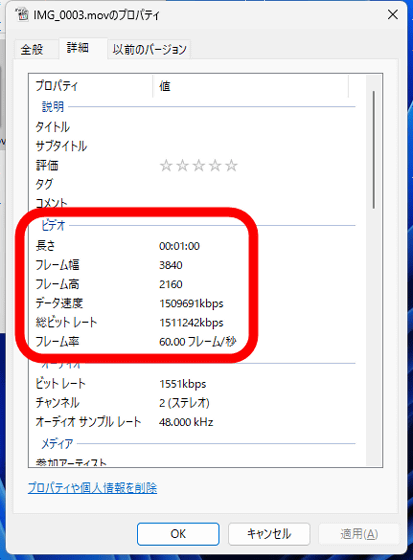Open the 以前のバージョン tab
This screenshot has width=413, height=560.
tap(150, 49)
